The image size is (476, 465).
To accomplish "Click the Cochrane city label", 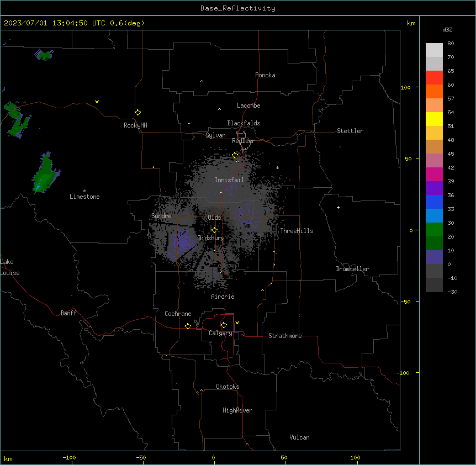I will tap(178, 314).
